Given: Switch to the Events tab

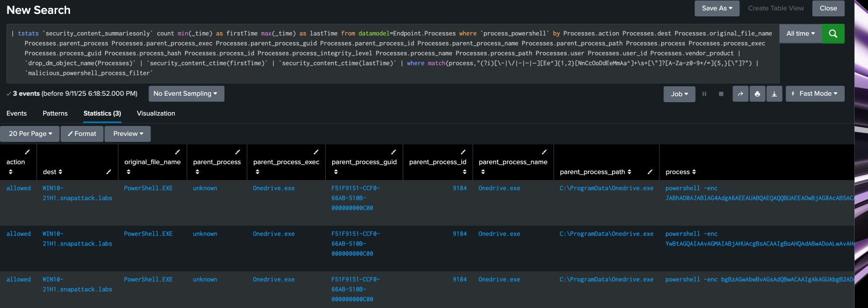Looking at the screenshot, I should 16,114.
